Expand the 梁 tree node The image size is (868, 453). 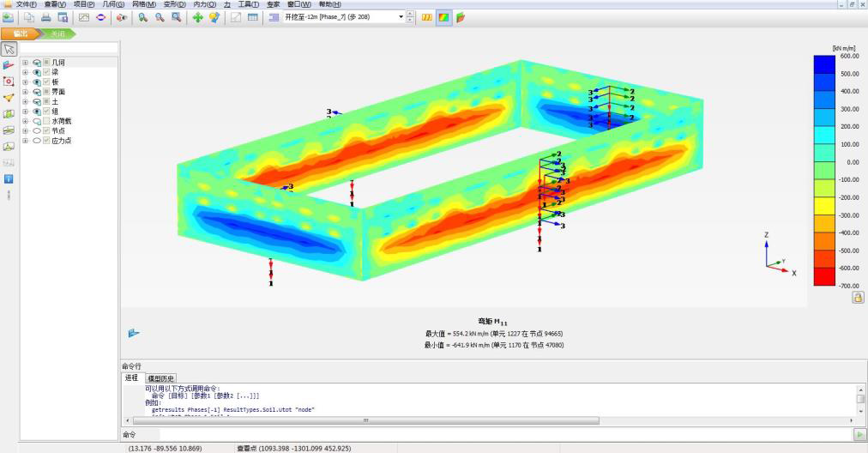click(25, 73)
